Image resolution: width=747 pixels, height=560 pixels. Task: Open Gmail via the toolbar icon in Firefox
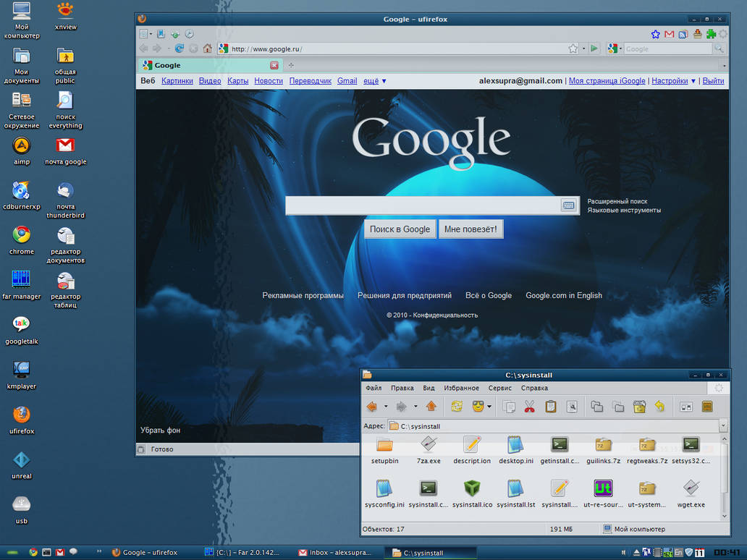[667, 34]
